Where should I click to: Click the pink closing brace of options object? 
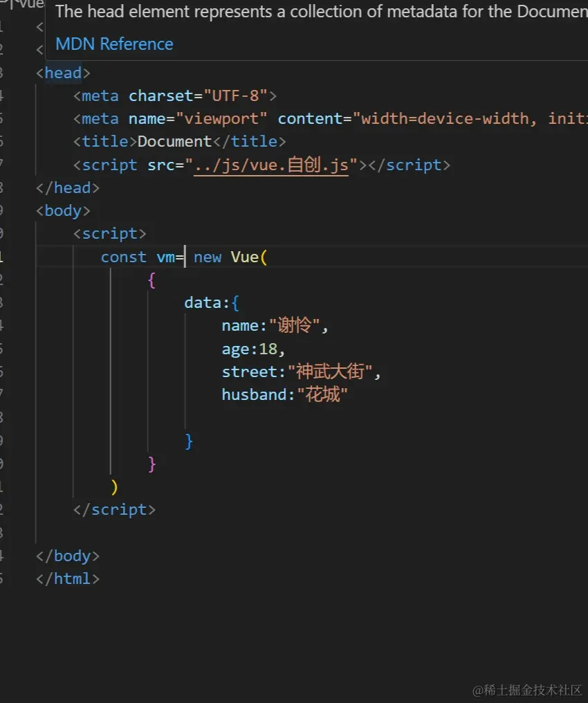pyautogui.click(x=152, y=464)
